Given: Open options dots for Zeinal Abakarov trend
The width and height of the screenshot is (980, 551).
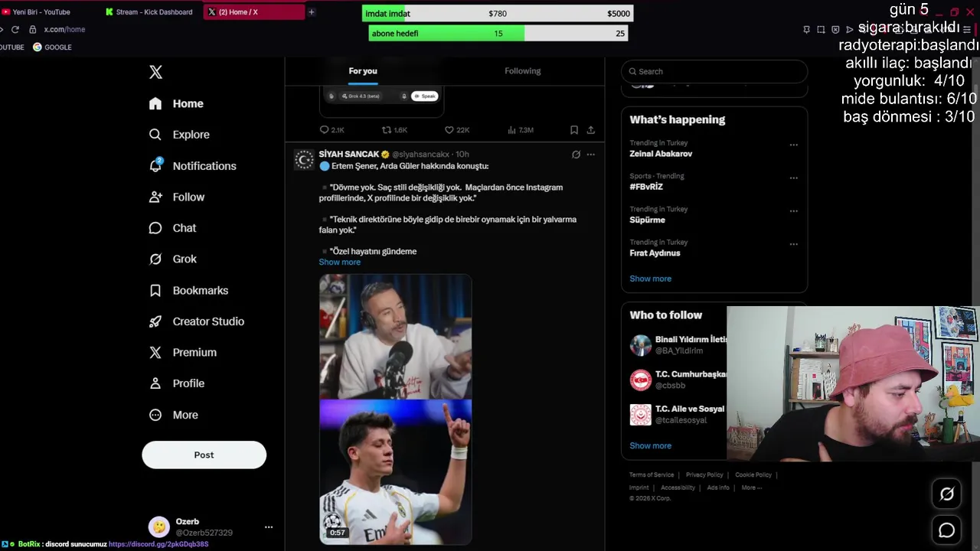Looking at the screenshot, I should tap(793, 145).
